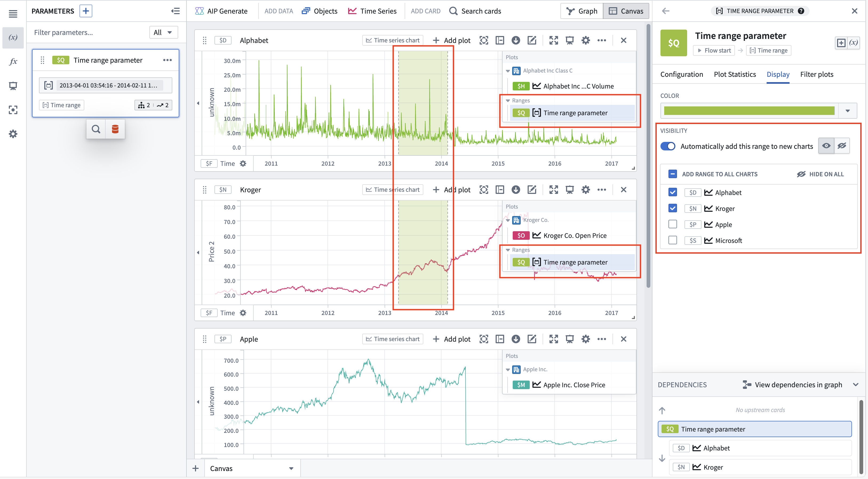
Task: Open the color picker dropdown arrow
Action: [847, 110]
